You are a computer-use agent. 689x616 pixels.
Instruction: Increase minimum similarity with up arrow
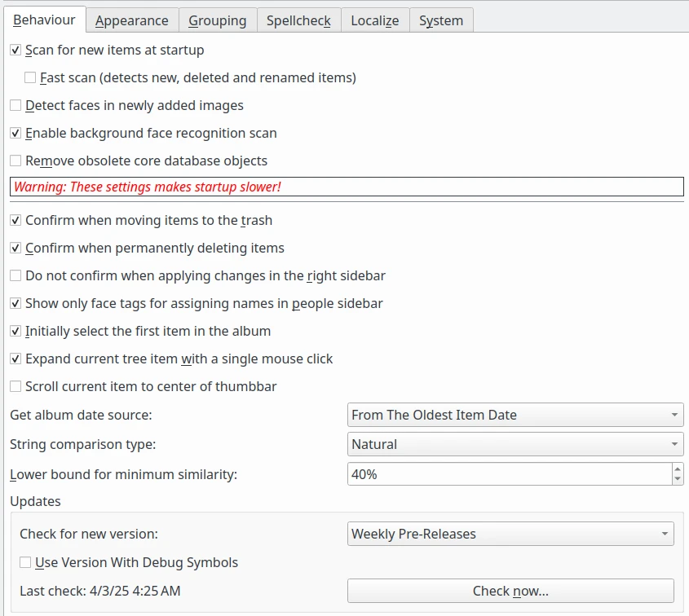pos(678,469)
